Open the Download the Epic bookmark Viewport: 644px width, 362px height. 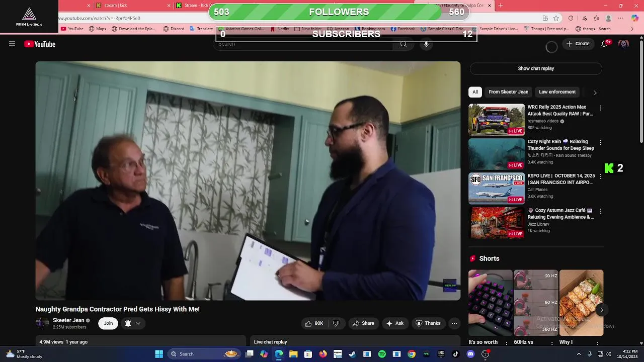tap(133, 29)
